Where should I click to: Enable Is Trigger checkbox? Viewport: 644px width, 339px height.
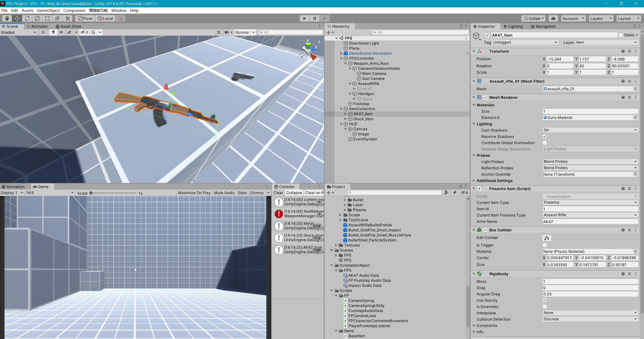pyautogui.click(x=545, y=245)
